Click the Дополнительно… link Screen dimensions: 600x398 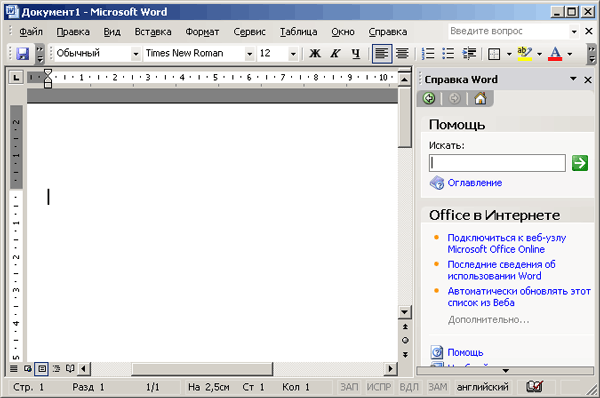(489, 320)
